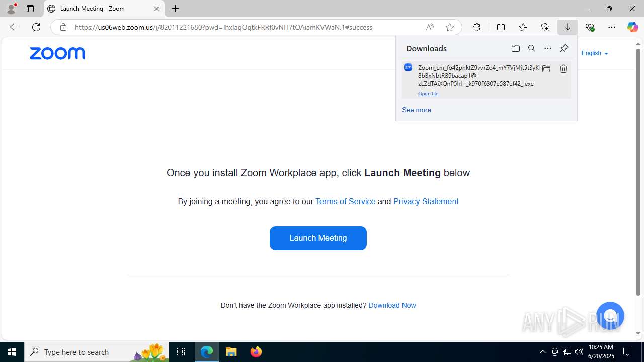The width and height of the screenshot is (644, 362).
Task: Delete the downloaded Zoom installer
Action: [x=563, y=69]
